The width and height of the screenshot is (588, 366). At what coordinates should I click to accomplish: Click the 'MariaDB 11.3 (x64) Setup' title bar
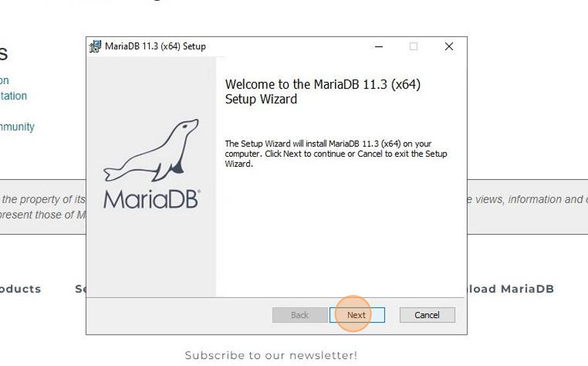point(155,46)
